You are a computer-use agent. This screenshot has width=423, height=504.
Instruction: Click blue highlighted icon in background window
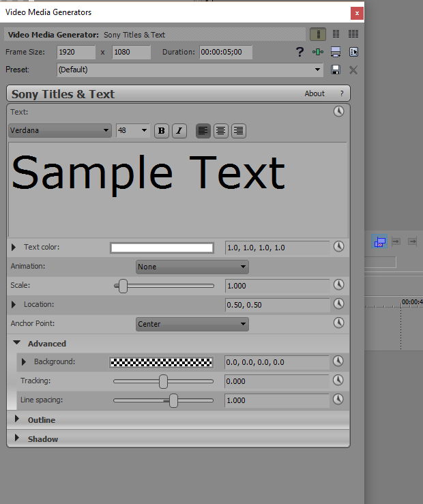tap(379, 241)
